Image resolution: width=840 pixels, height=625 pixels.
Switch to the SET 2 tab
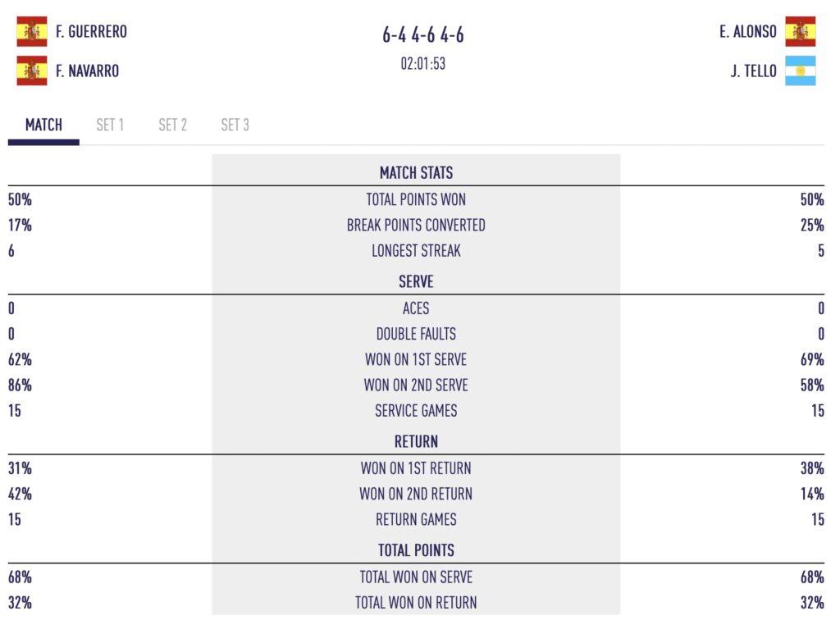[x=171, y=125]
